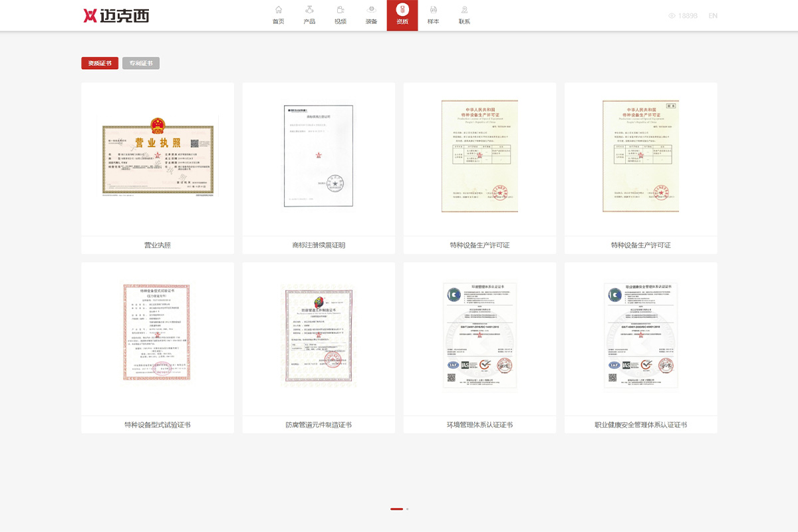Image resolution: width=798 pixels, height=532 pixels.
Task: Select the 资质证书 tab button
Action: coord(100,63)
